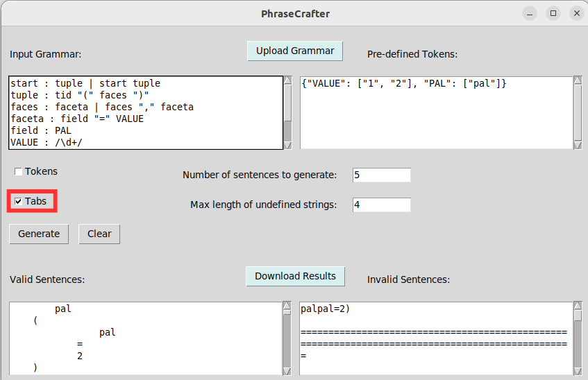Click down arrow on Pre-defined Tokens scrollbar
This screenshot has height=380, width=588.
[x=578, y=144]
